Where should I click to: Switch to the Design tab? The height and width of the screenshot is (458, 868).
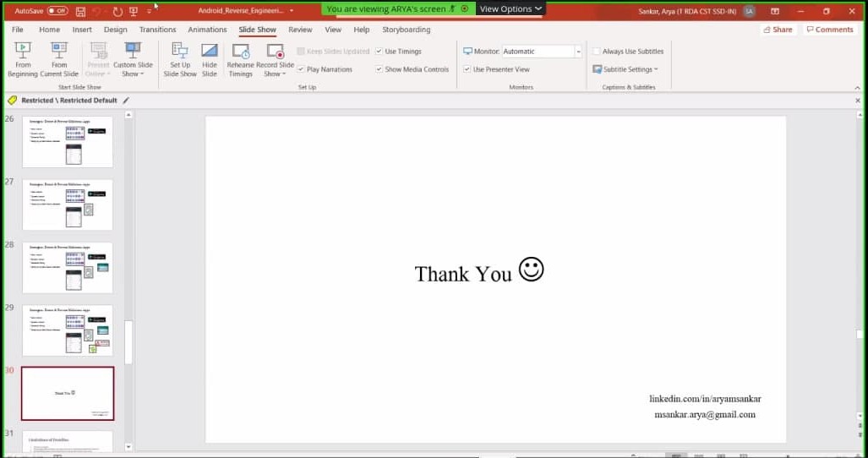click(x=115, y=30)
